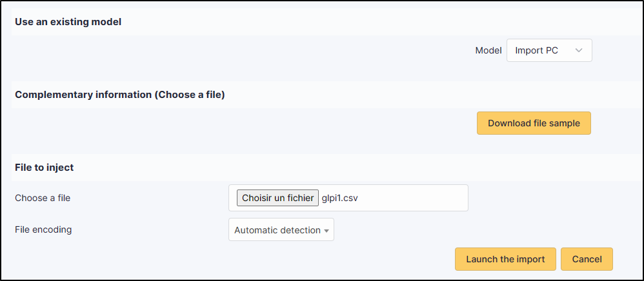The width and height of the screenshot is (644, 281).
Task: Click the word sample on the Download button
Action: pos(564,123)
